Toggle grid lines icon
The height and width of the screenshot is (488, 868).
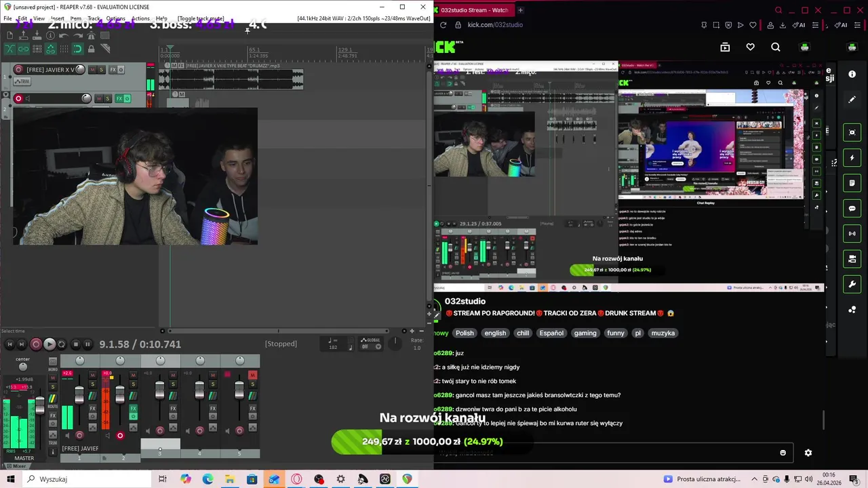pos(64,49)
